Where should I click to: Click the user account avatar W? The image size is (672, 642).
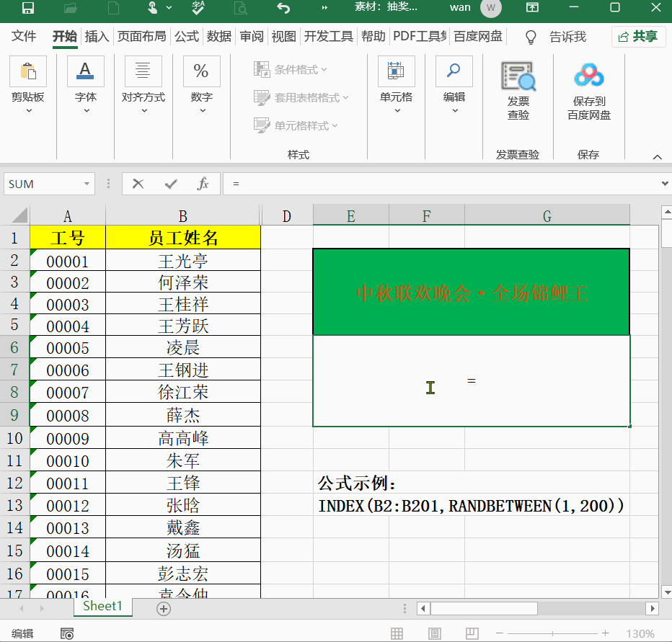click(491, 8)
